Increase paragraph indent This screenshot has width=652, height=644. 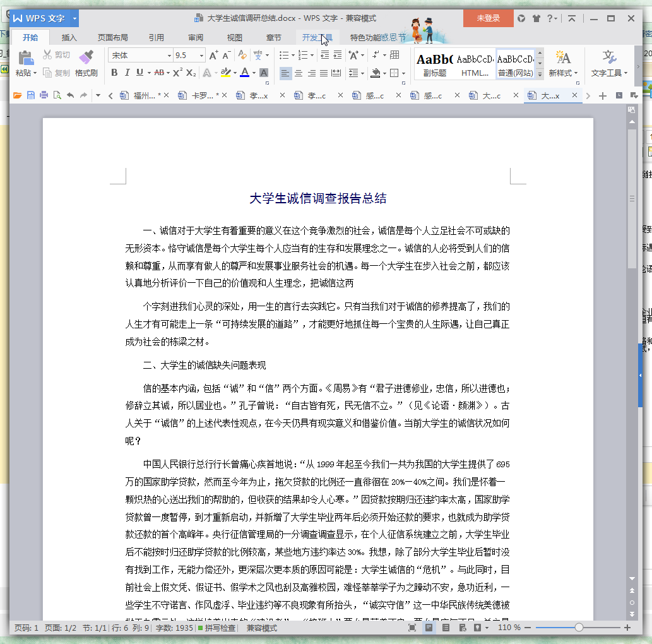pyautogui.click(x=338, y=55)
